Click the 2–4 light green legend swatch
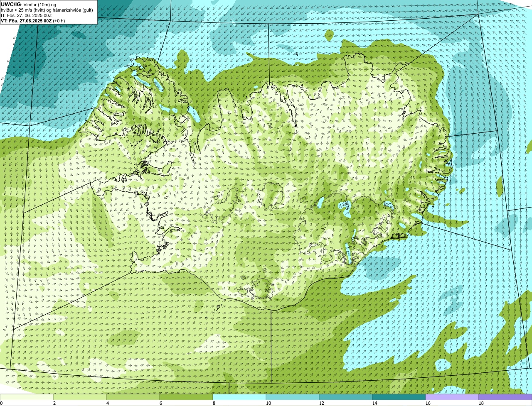The image size is (532, 406). coord(80,397)
